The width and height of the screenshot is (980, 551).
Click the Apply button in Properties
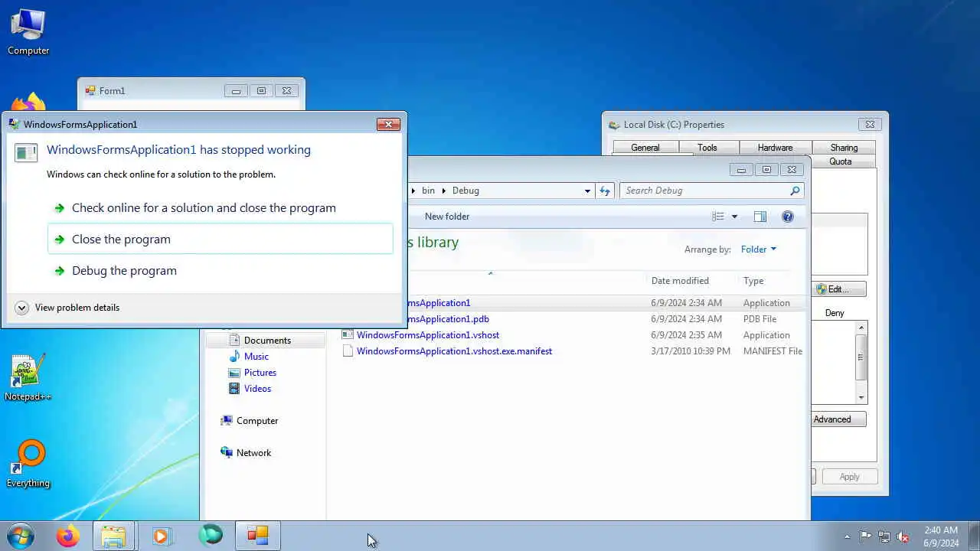pyautogui.click(x=849, y=477)
